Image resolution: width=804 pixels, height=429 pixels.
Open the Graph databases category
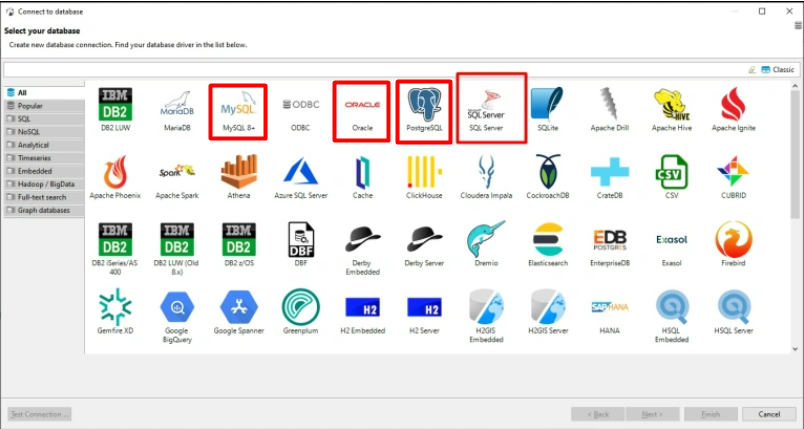point(44,210)
